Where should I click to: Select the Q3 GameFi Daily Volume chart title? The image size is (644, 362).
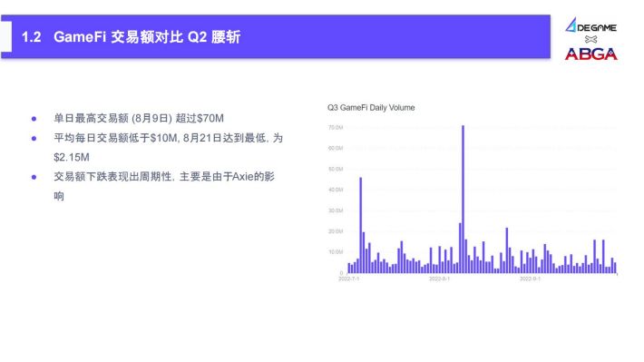pos(371,108)
